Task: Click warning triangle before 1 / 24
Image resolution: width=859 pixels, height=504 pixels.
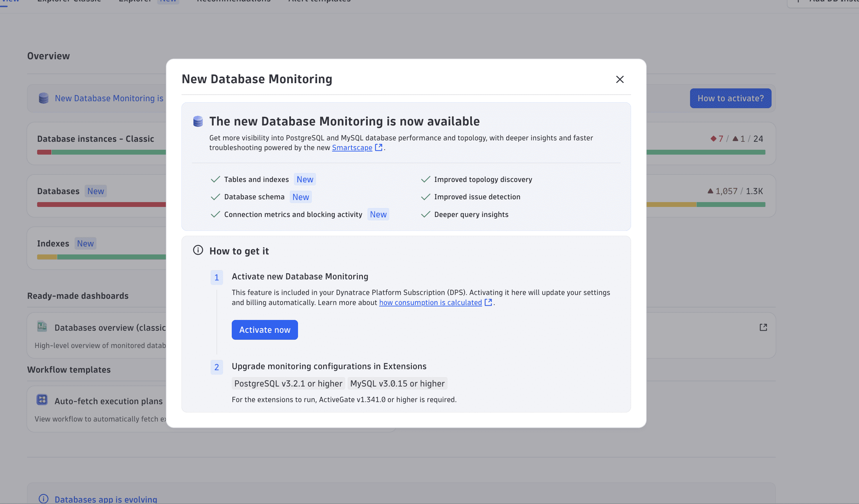Action: coord(735,138)
